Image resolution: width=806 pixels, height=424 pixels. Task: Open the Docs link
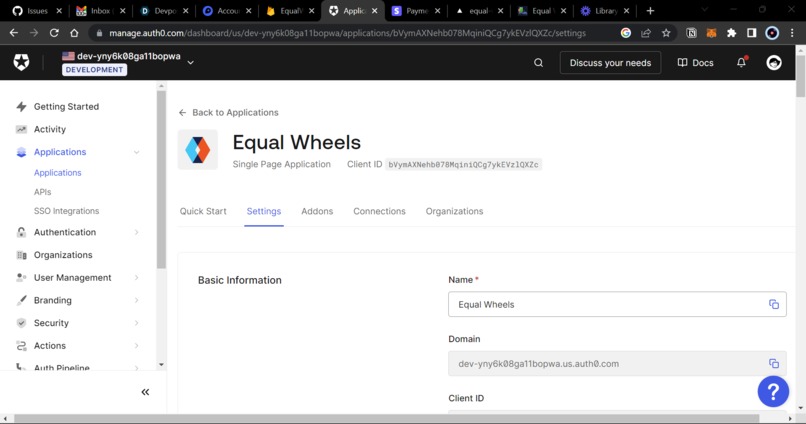[x=695, y=63]
